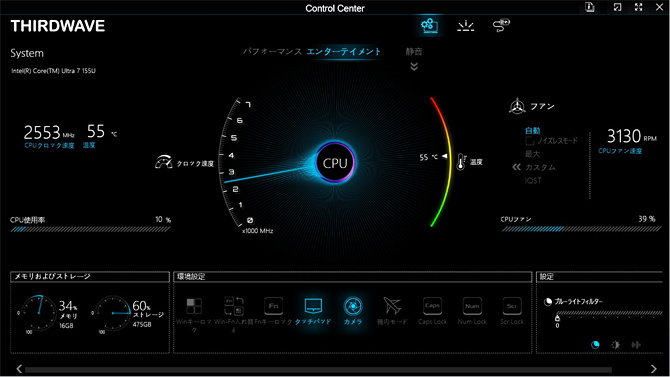Toggle the Fnキーロック icon

273,306
